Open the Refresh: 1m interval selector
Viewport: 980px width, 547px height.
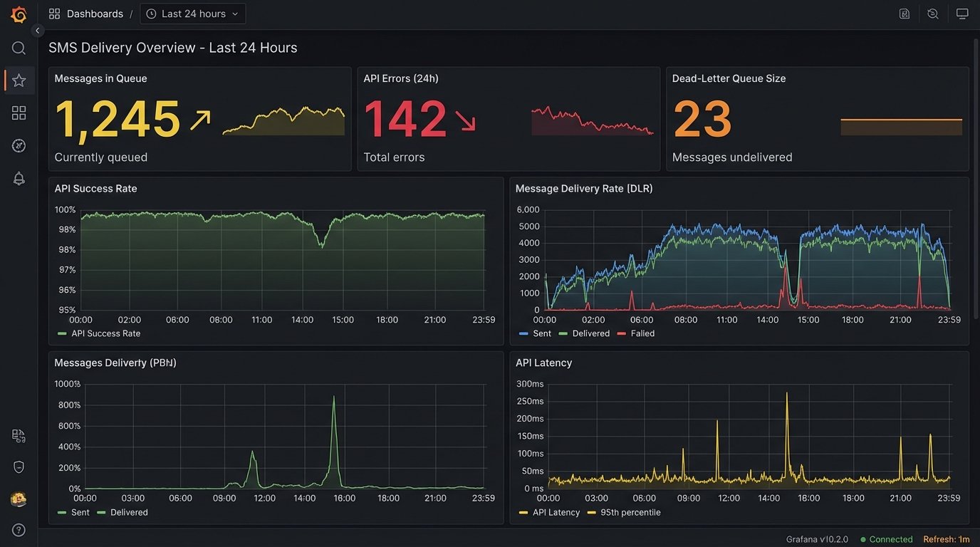coord(947,539)
